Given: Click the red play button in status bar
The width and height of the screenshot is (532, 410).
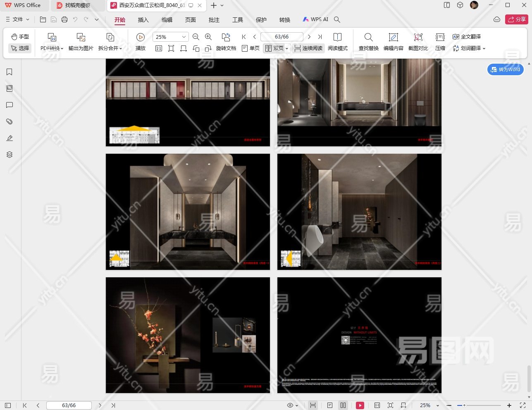Looking at the screenshot, I should (360, 405).
